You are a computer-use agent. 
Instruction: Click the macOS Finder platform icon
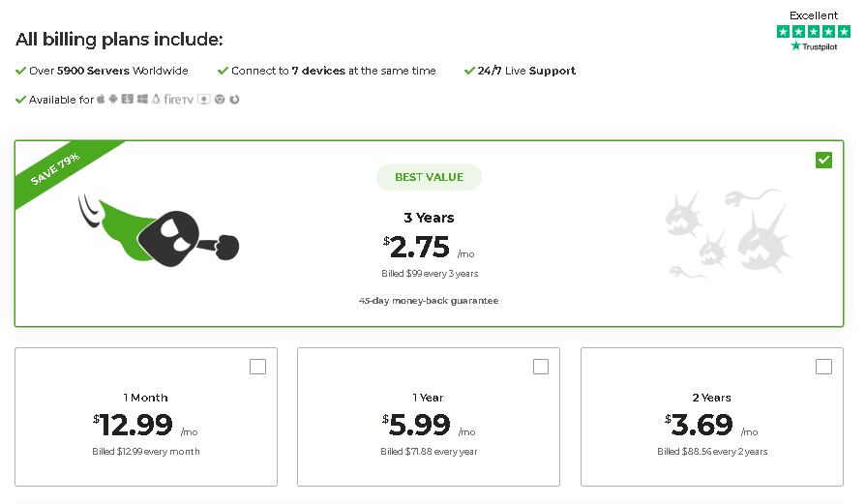(128, 100)
